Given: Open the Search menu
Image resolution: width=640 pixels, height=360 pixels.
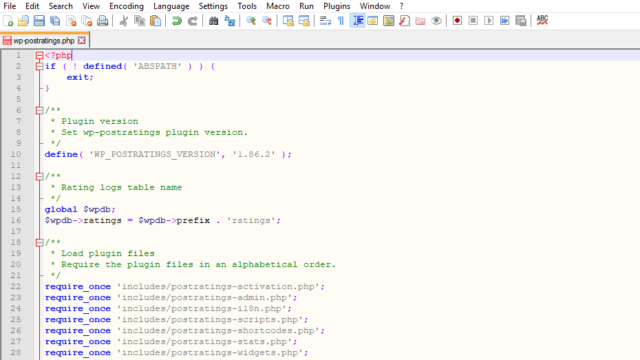Looking at the screenshot, I should click(60, 6).
